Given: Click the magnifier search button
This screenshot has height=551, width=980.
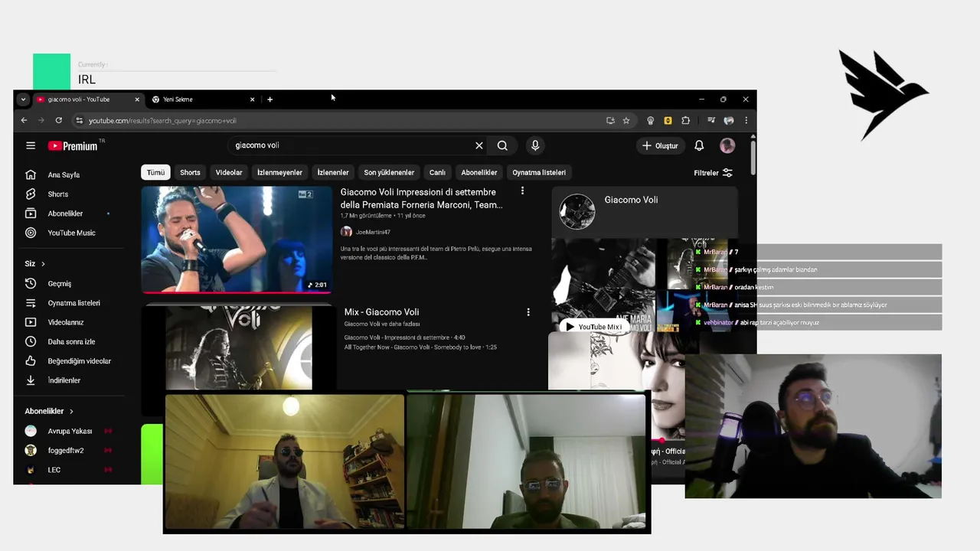Looking at the screenshot, I should [x=502, y=145].
